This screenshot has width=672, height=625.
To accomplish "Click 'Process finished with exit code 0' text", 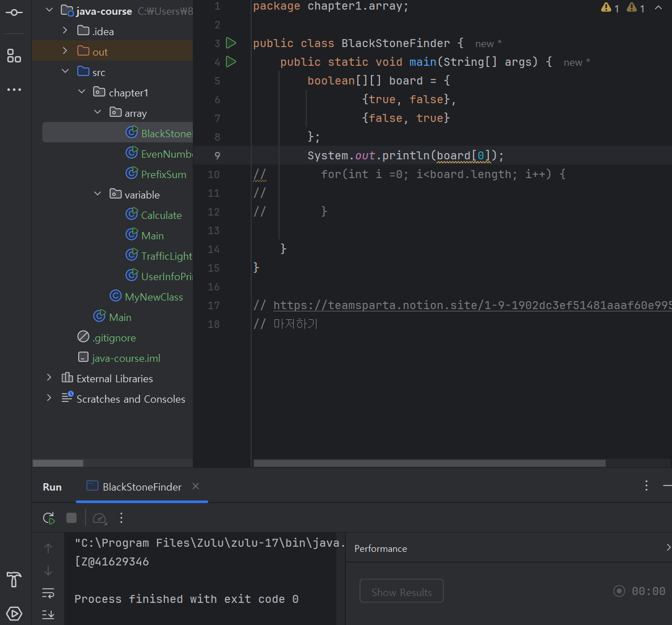I will click(x=187, y=599).
